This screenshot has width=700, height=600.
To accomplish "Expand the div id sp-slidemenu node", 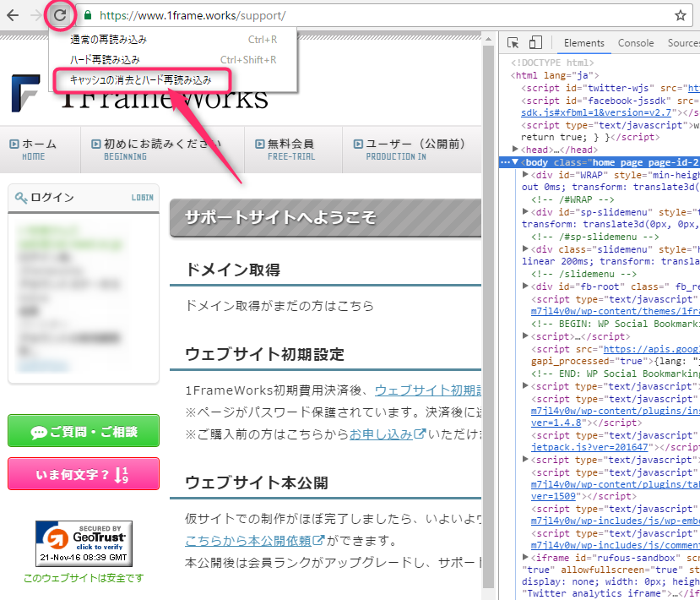I will [525, 211].
